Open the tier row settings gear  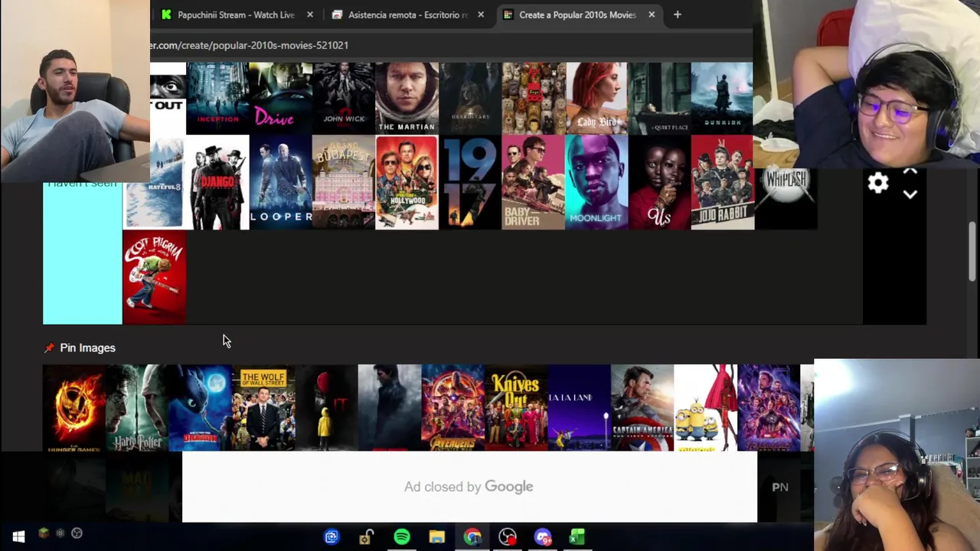878,183
